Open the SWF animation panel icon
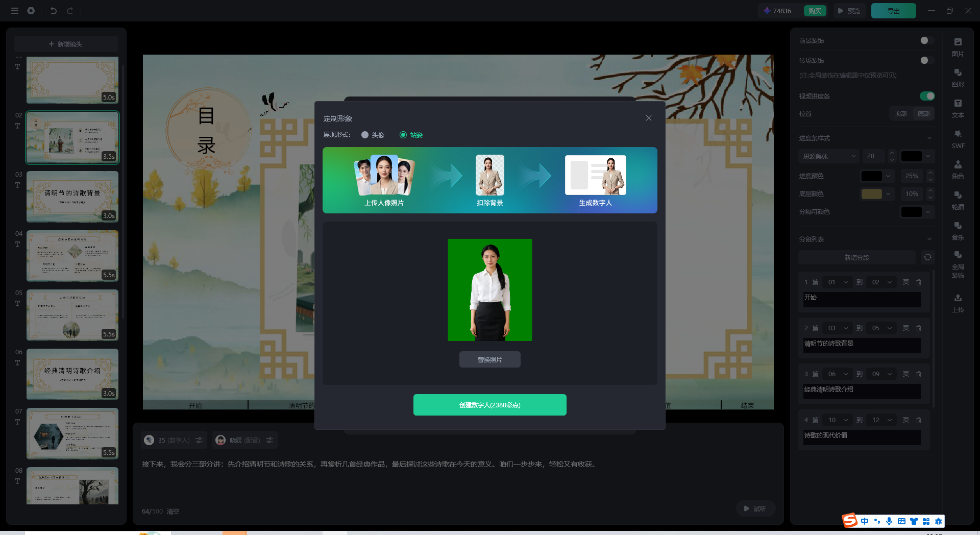980x535 pixels. pos(958,138)
